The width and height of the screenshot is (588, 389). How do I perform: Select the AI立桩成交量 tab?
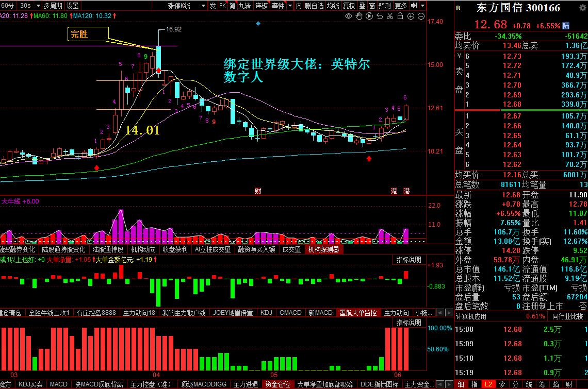(x=213, y=249)
